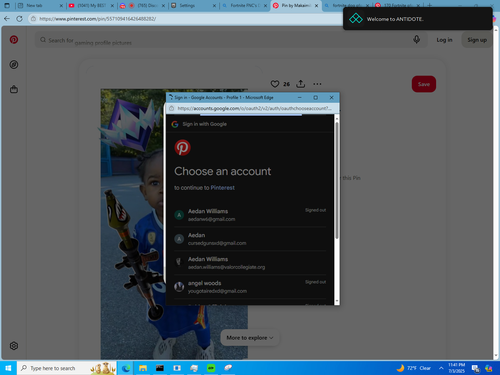Go back with the browser back arrow
The width and height of the screenshot is (500, 375).
[7, 19]
